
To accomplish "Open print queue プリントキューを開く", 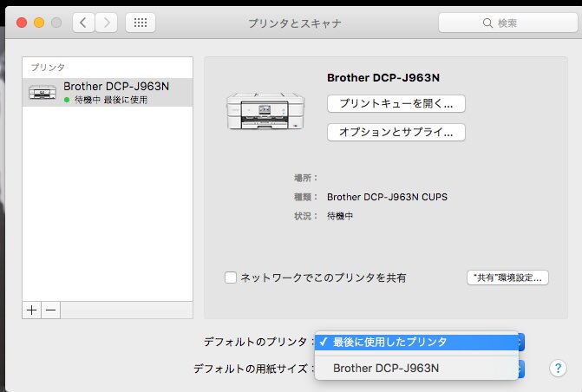I will coord(396,103).
